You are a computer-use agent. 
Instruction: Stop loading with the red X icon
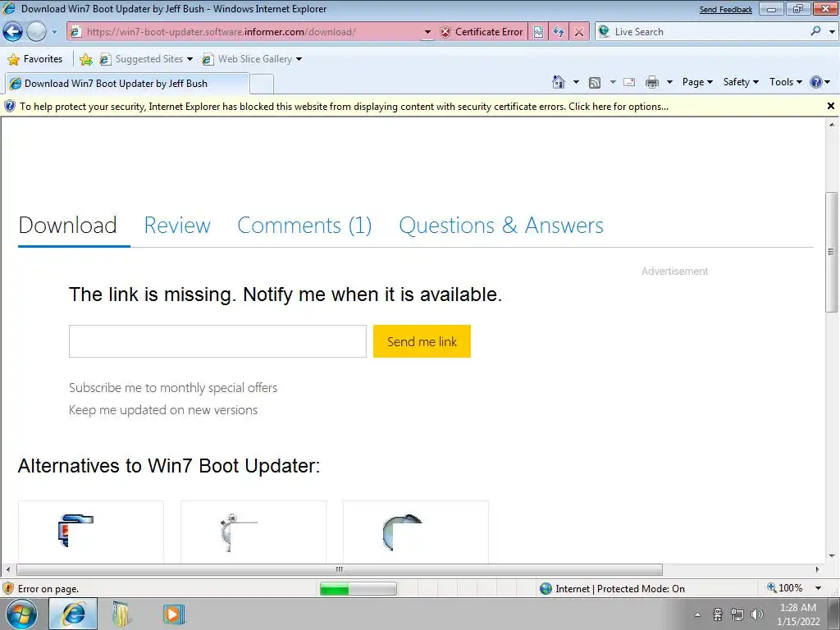click(579, 32)
